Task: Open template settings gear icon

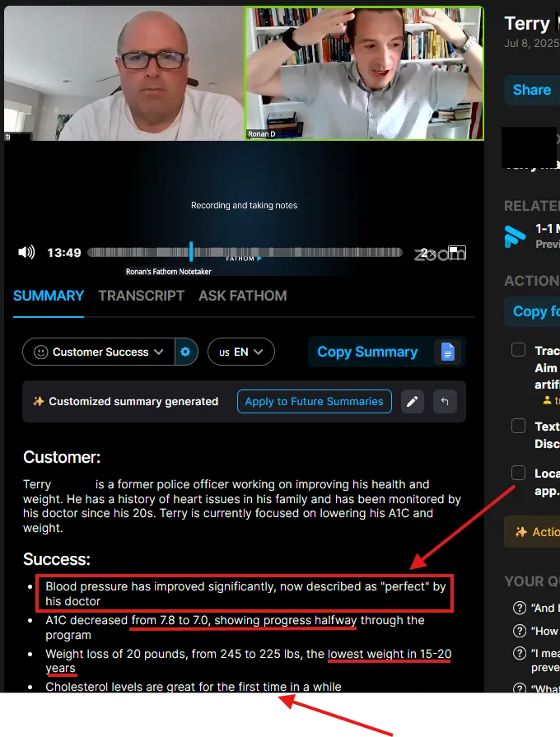Action: point(186,352)
